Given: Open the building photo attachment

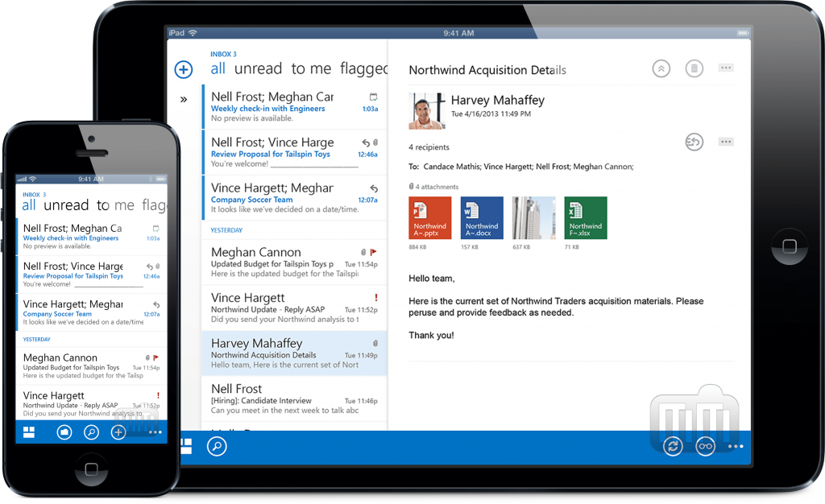Looking at the screenshot, I should click(533, 217).
